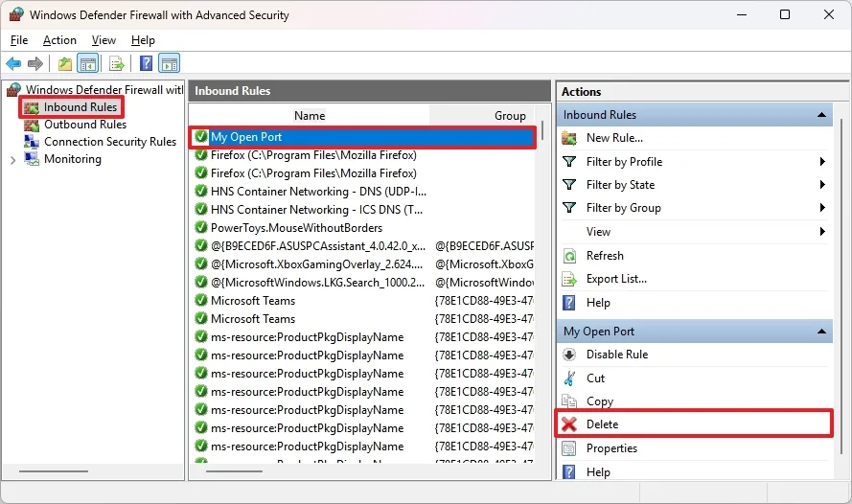Toggle the Show/Hide Console Tree toolbar button
The height and width of the screenshot is (504, 852).
(87, 64)
